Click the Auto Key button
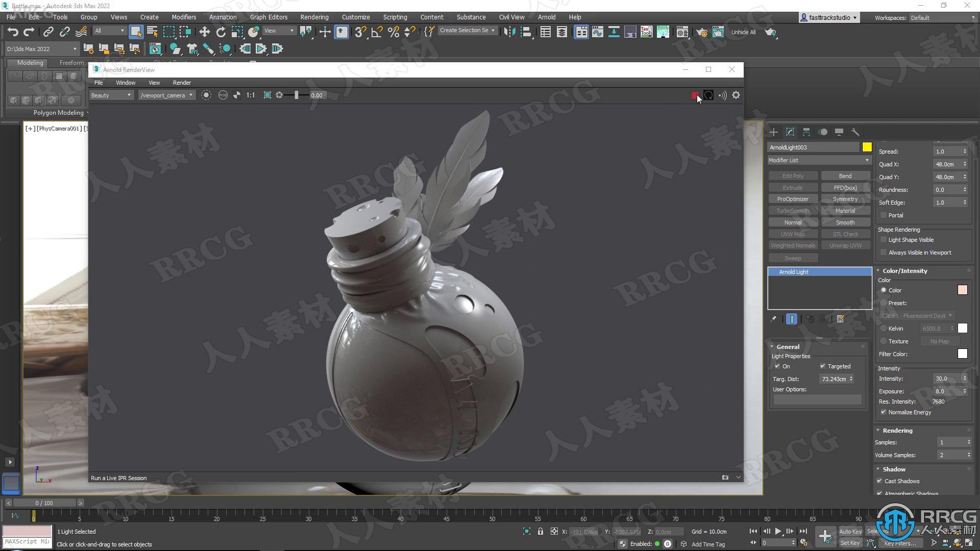 (850, 532)
